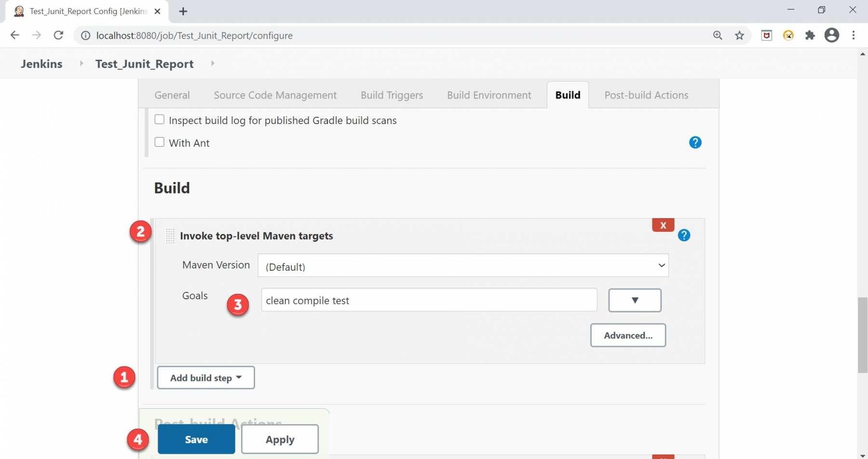View site information icon in address bar
Image resolution: width=868 pixels, height=459 pixels.
click(x=85, y=35)
